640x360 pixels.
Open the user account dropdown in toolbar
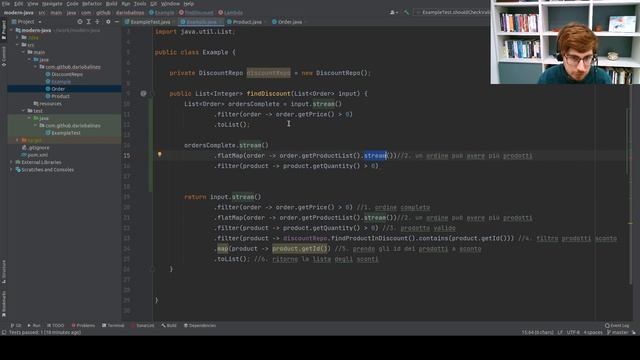pyautogui.click(x=394, y=13)
